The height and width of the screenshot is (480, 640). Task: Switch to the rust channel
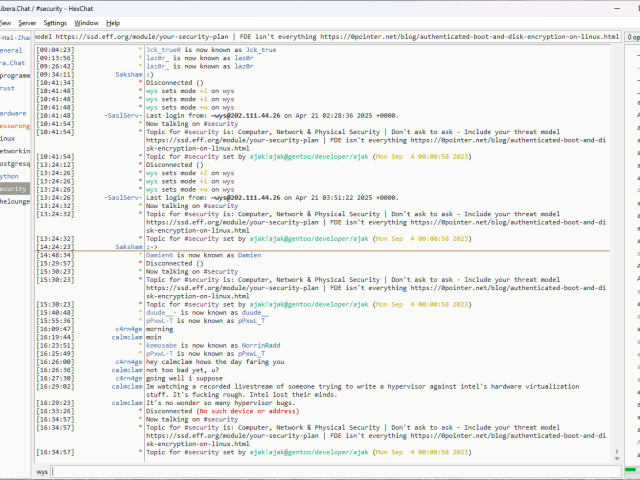8,88
